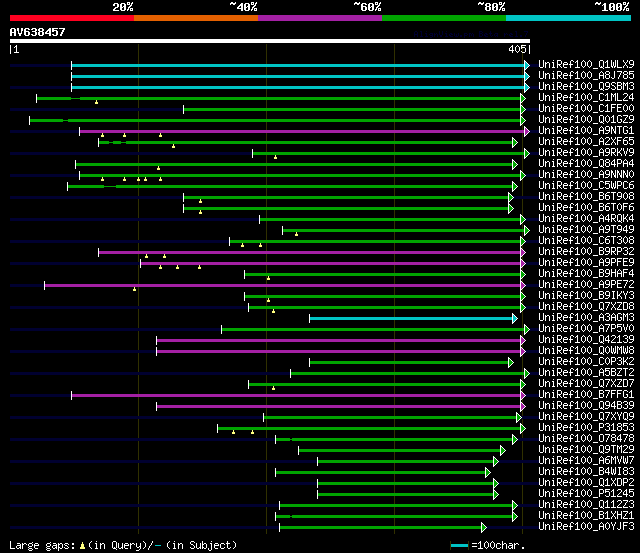Click UniRef100_Q112Z3 label
The width and height of the screenshot is (640, 553).
pyautogui.click(x=586, y=505)
